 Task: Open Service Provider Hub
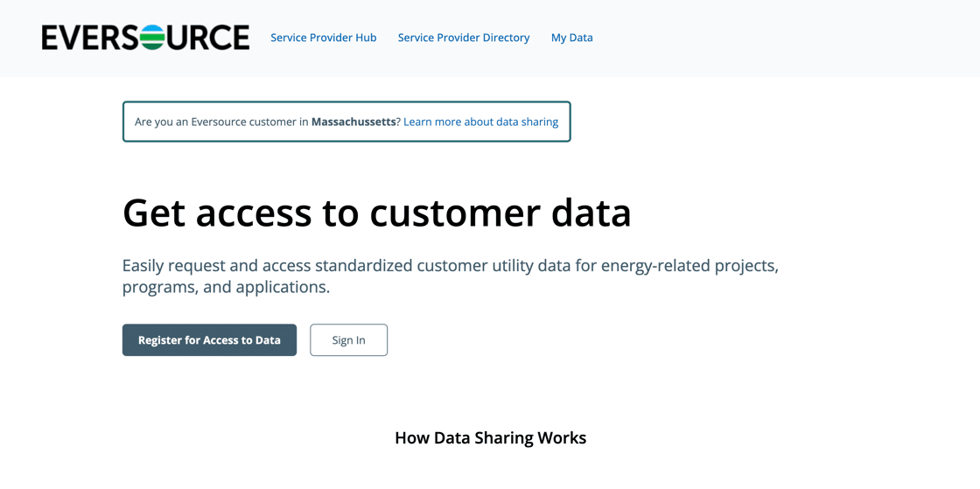coord(323,38)
